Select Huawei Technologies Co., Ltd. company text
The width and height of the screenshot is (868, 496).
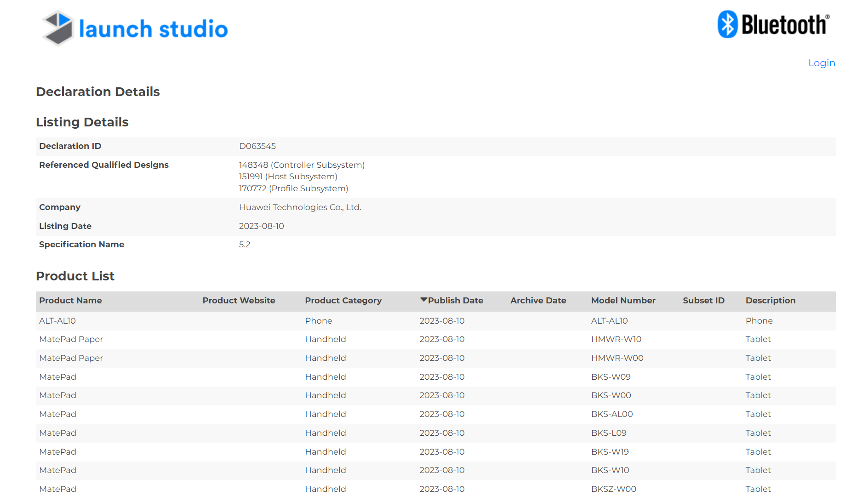300,207
